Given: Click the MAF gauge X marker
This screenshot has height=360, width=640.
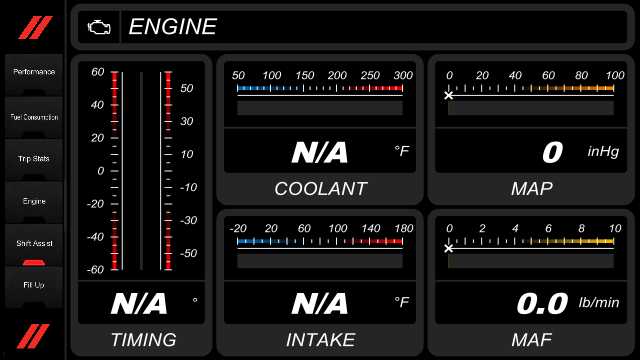Looking at the screenshot, I should tap(449, 249).
